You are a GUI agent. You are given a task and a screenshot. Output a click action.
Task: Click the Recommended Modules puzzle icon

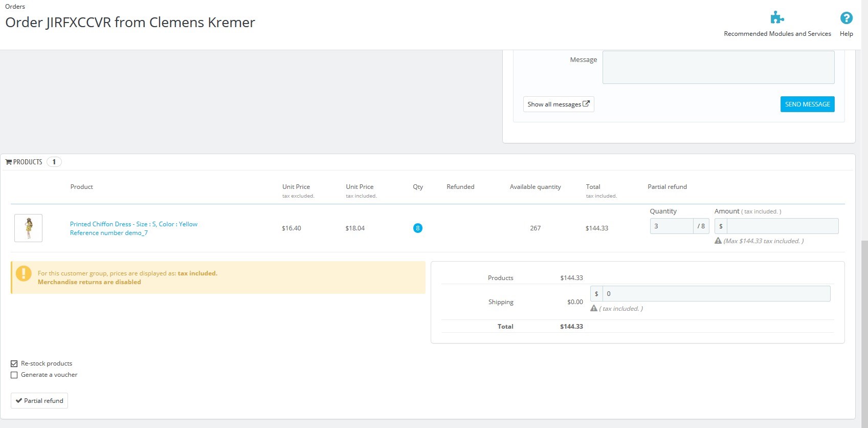click(777, 18)
